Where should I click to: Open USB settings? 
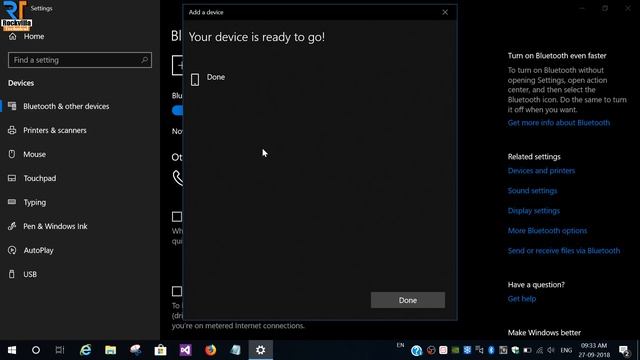(x=30, y=274)
